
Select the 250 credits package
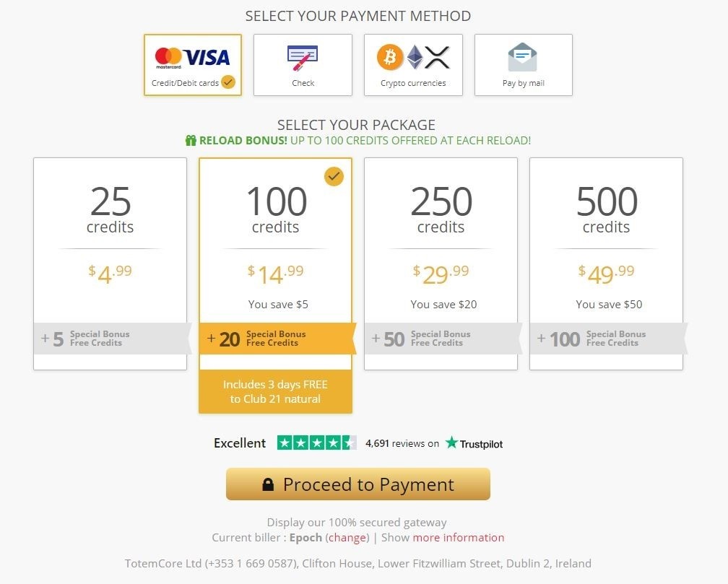[441, 263]
